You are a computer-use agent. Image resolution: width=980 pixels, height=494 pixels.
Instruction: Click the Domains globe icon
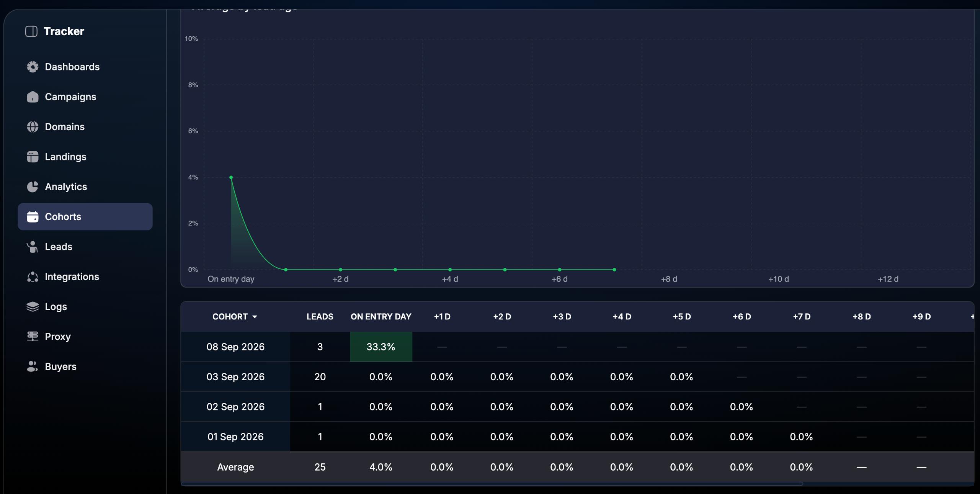pyautogui.click(x=33, y=127)
